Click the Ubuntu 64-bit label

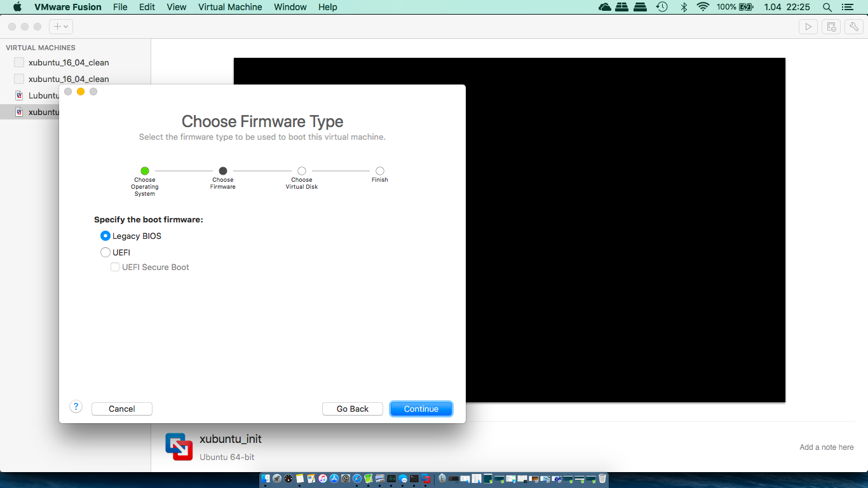[227, 457]
